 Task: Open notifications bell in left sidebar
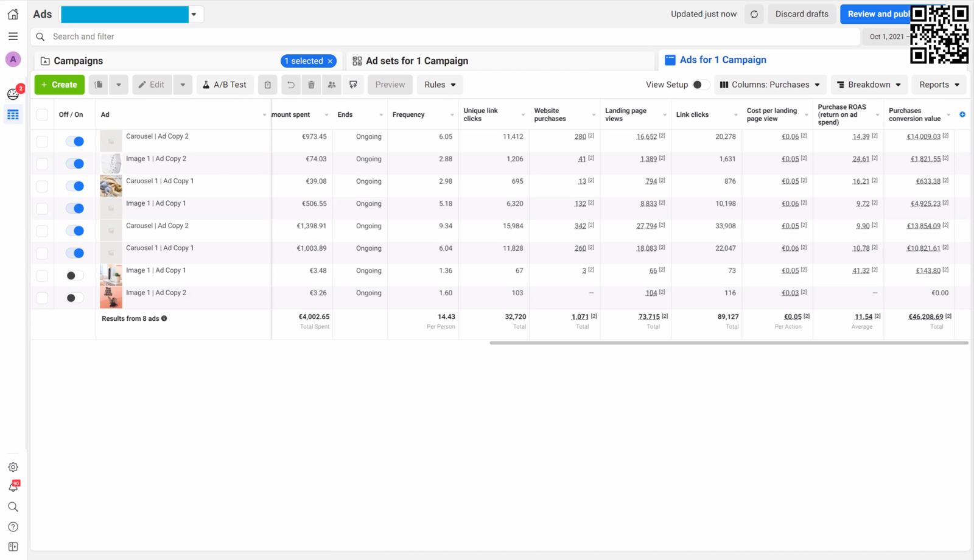[x=13, y=487]
